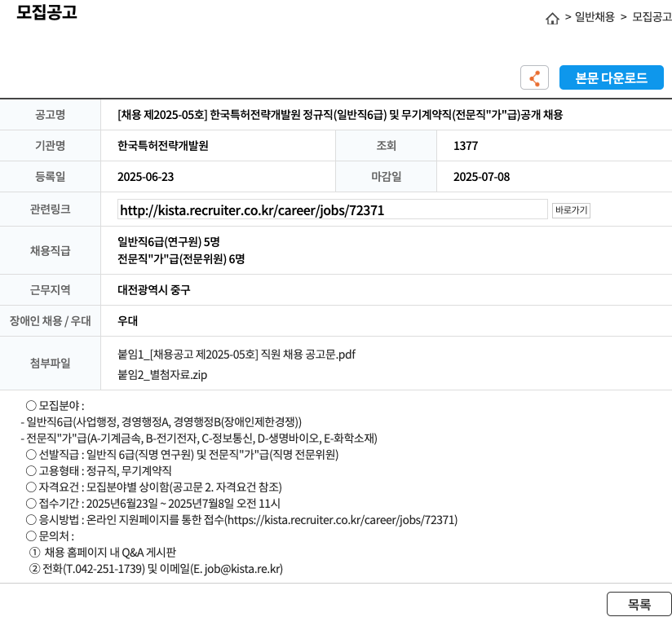Open 일반채용 breadcrumb link
Screen dimensions: 672x617
coord(595,17)
